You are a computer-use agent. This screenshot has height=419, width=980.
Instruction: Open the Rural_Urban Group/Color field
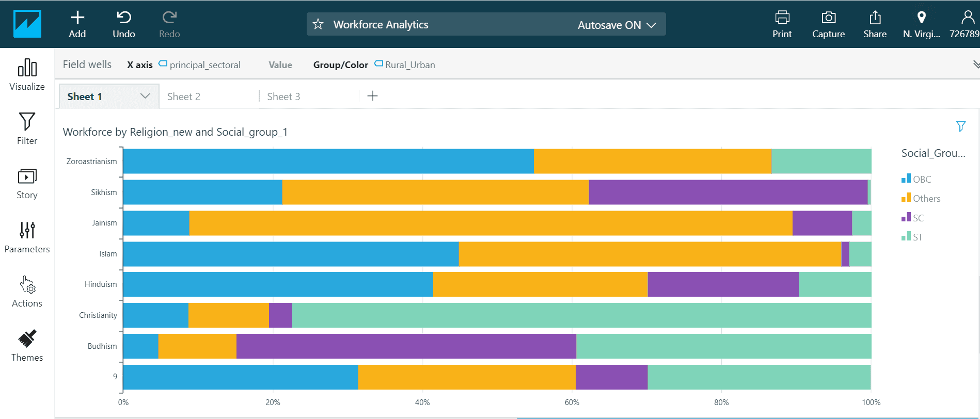405,65
